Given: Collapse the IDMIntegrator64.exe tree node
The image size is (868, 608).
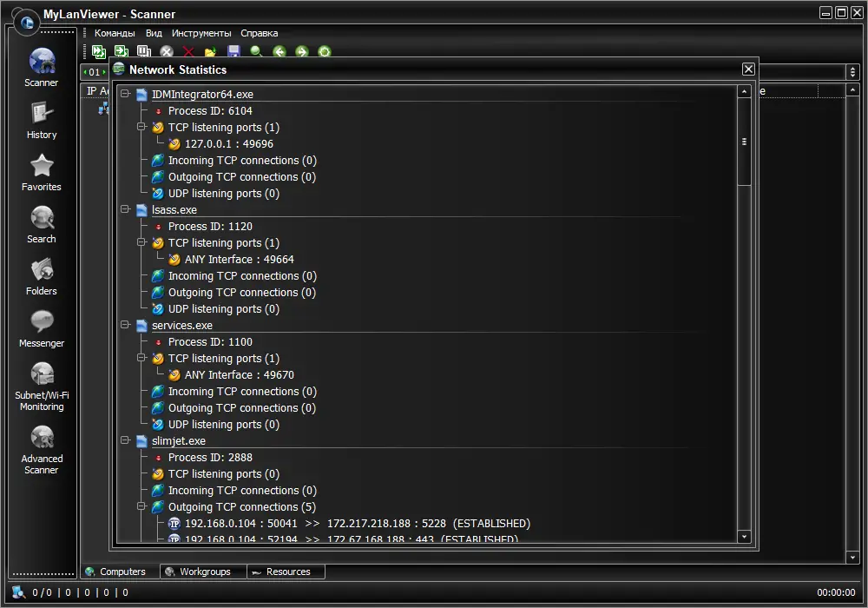Looking at the screenshot, I should click(125, 94).
